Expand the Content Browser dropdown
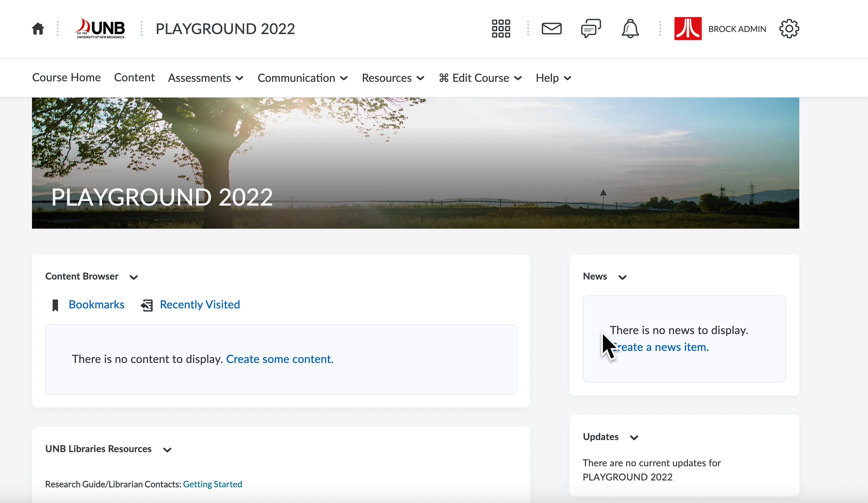This screenshot has width=868, height=503. click(134, 277)
